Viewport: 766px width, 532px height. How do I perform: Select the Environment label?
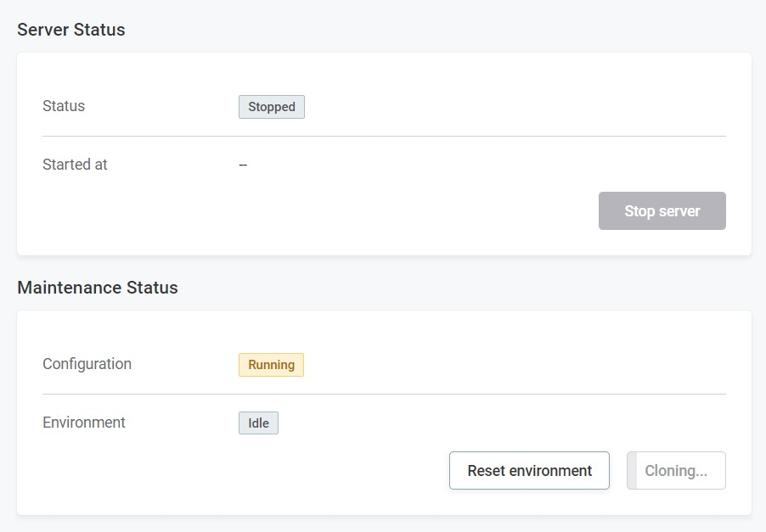pos(84,423)
